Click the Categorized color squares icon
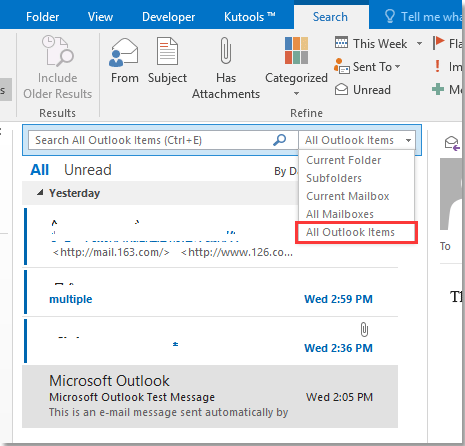The width and height of the screenshot is (465, 446). [x=296, y=50]
